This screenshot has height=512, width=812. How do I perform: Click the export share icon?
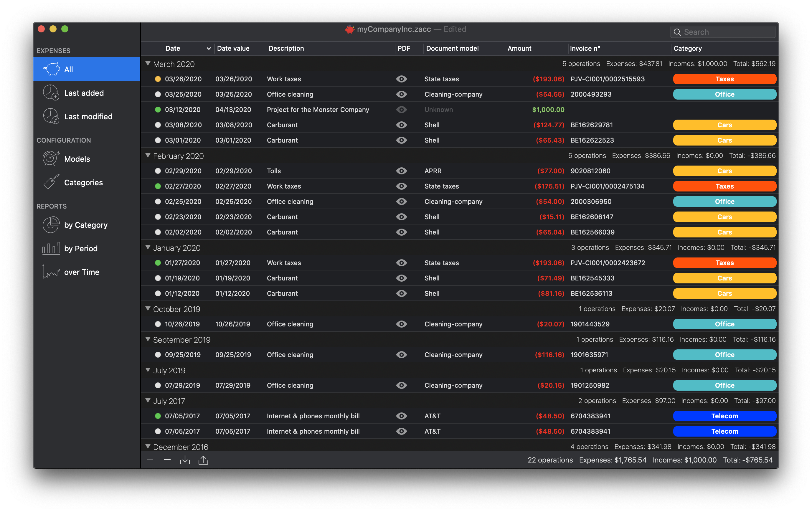click(203, 460)
